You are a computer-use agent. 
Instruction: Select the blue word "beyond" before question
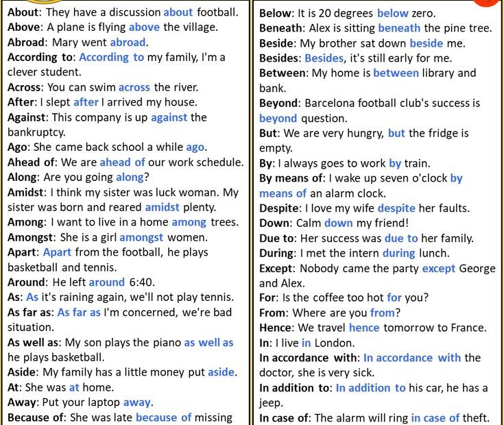278,118
